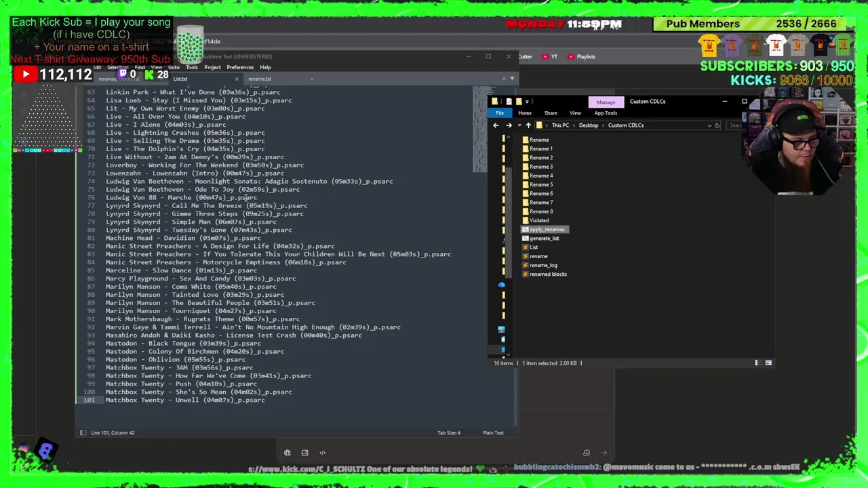Click Desktop in the address breadcrumb
Image resolution: width=868 pixels, height=488 pixels.
coord(589,125)
